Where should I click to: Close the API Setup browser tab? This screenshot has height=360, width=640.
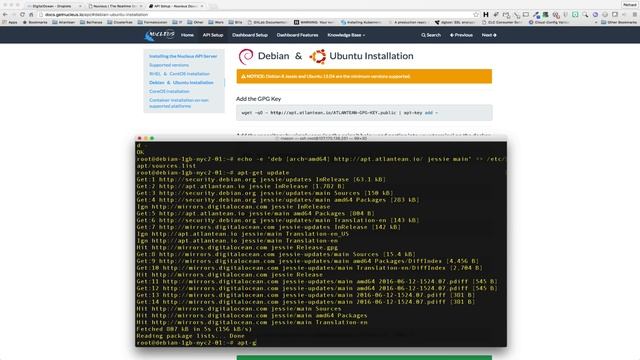click(202, 6)
